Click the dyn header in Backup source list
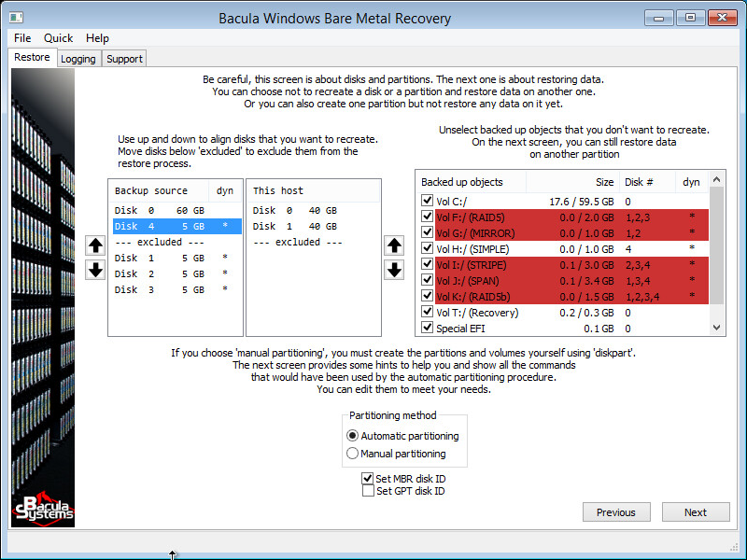The height and width of the screenshot is (560, 747). click(225, 191)
